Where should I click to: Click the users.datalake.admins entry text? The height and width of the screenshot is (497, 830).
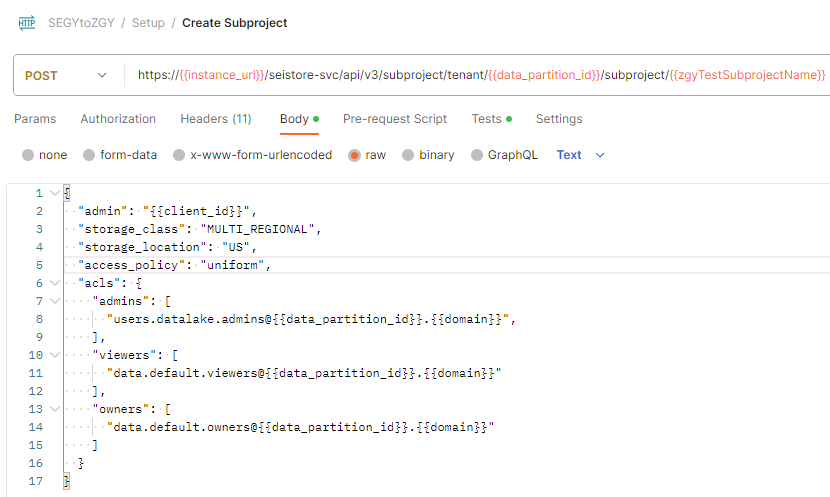pos(311,319)
